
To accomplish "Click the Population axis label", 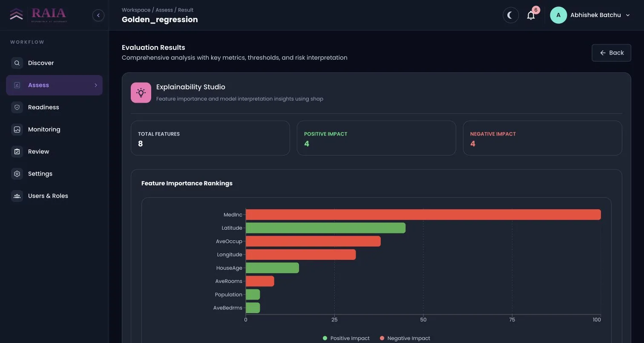I will [x=229, y=294].
